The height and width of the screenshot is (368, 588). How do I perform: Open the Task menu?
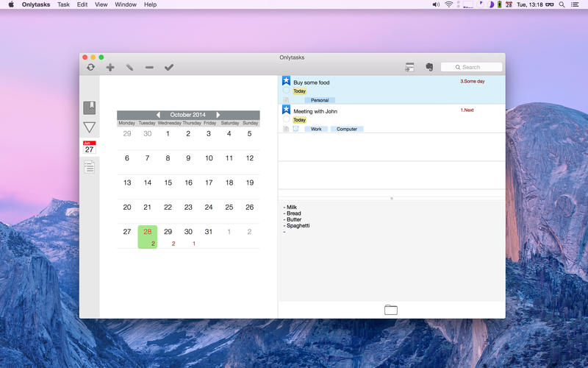63,4
